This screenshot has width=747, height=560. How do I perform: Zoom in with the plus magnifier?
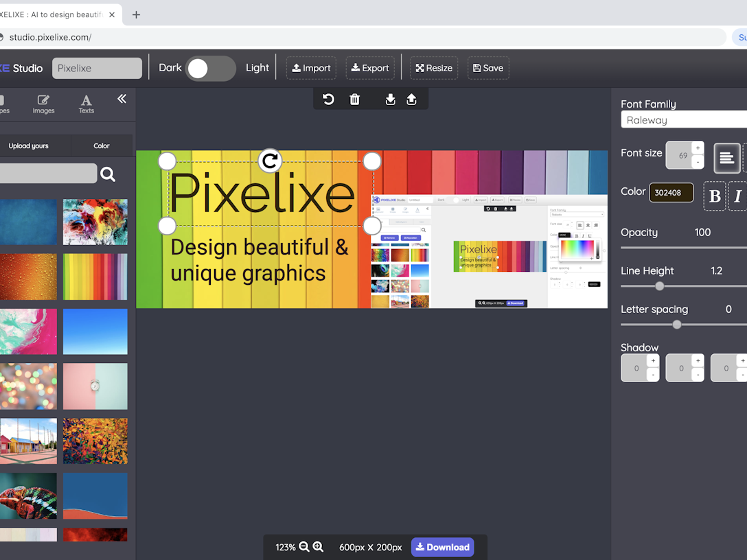coord(318,547)
